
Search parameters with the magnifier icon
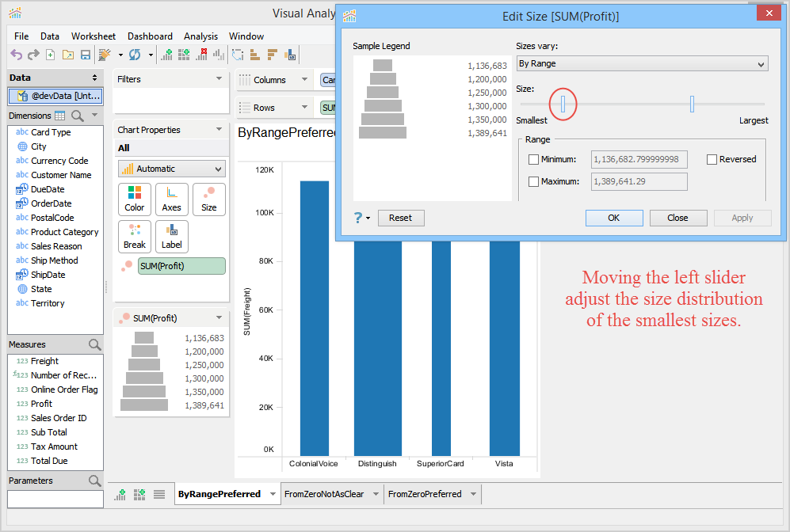point(95,481)
